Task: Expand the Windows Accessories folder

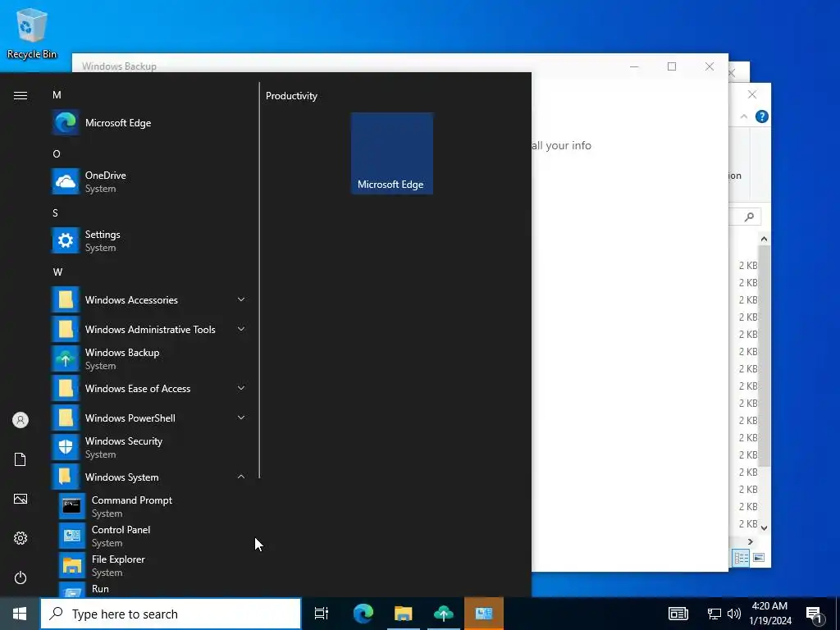Action: point(149,300)
